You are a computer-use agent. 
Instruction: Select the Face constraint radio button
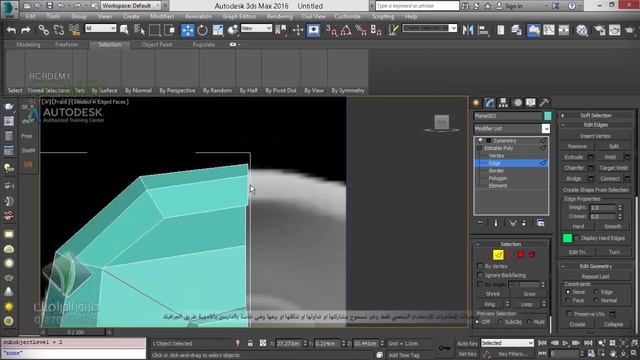568,300
